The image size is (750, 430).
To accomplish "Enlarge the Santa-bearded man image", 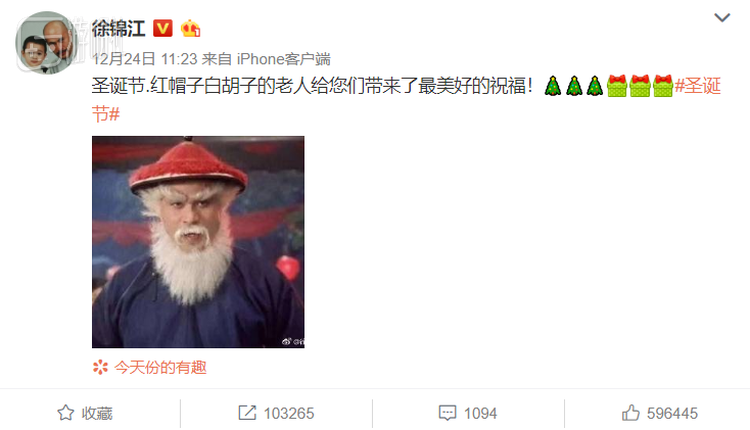I will [x=198, y=242].
